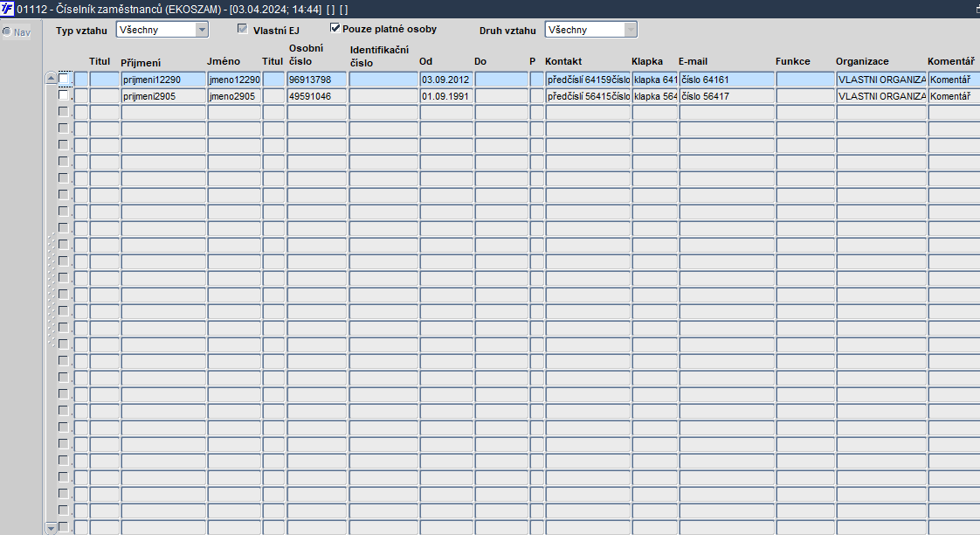Click contact cell předčíslí 56415
Viewport: 980px width, 535px height.
[x=588, y=96]
